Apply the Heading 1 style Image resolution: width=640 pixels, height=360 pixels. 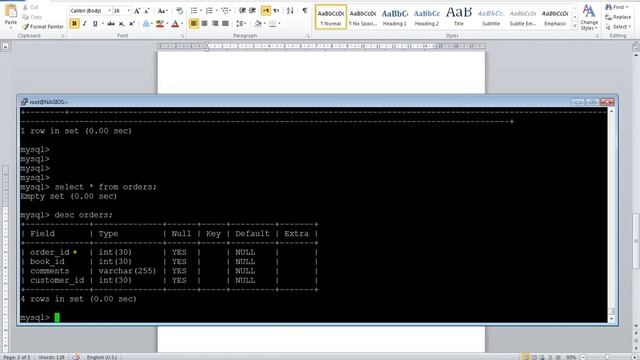(x=395, y=17)
